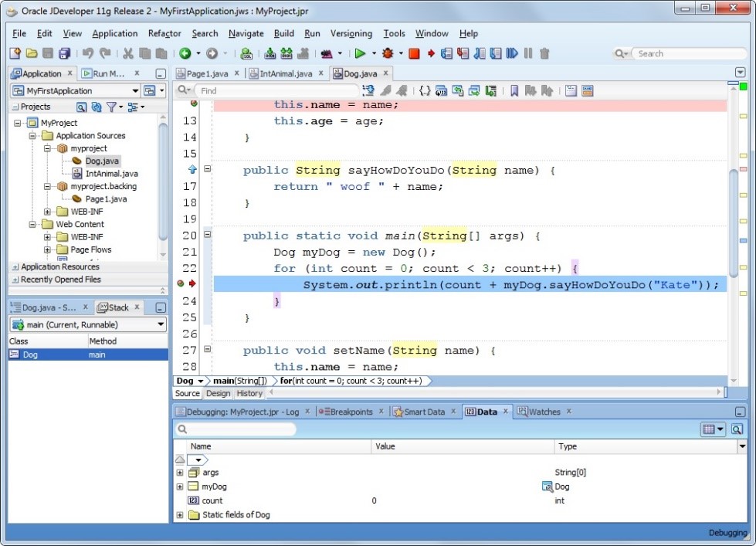The image size is (756, 546).
Task: Expand the Page Flows folder
Action: pos(47,250)
